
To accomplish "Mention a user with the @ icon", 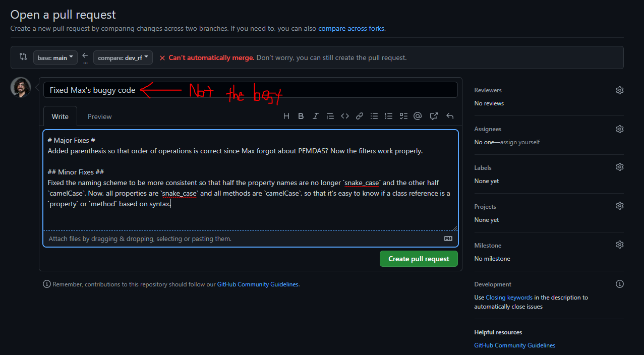I will point(418,116).
